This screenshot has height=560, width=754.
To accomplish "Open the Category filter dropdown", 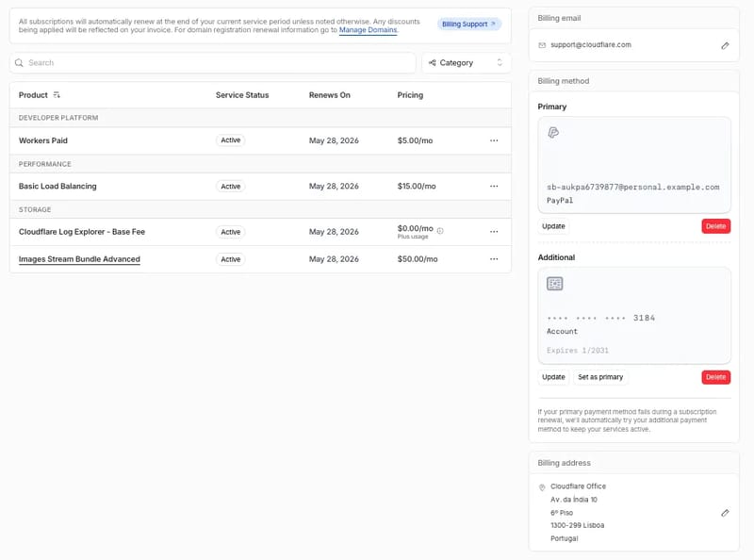I will (466, 63).
